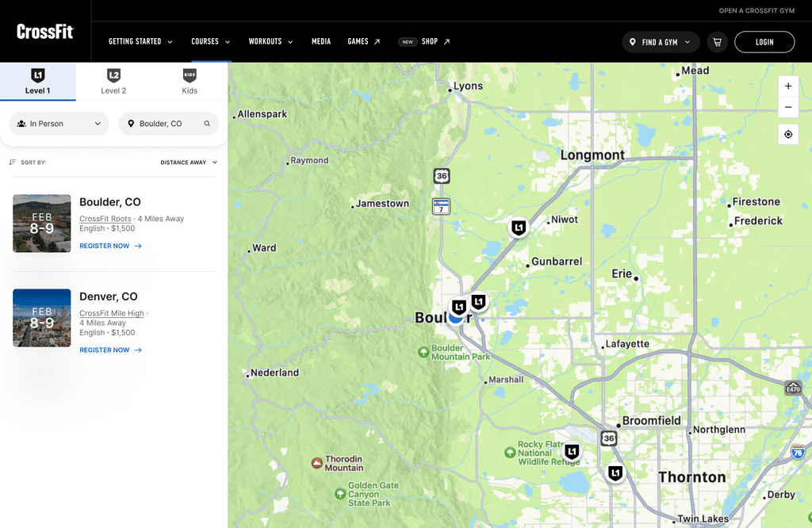This screenshot has height=528, width=812.
Task: Open the CrossFit Roots gym link
Action: (x=105, y=219)
